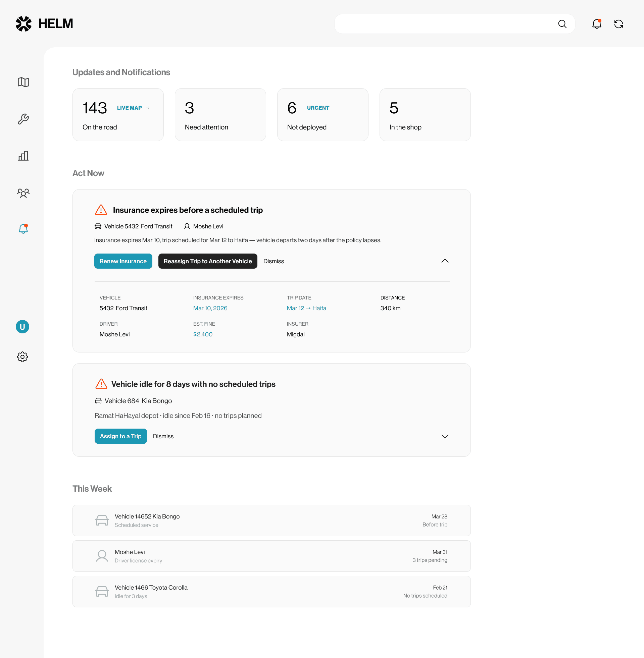This screenshot has height=658, width=644.
Task: Open the Live Map link
Action: click(x=133, y=108)
